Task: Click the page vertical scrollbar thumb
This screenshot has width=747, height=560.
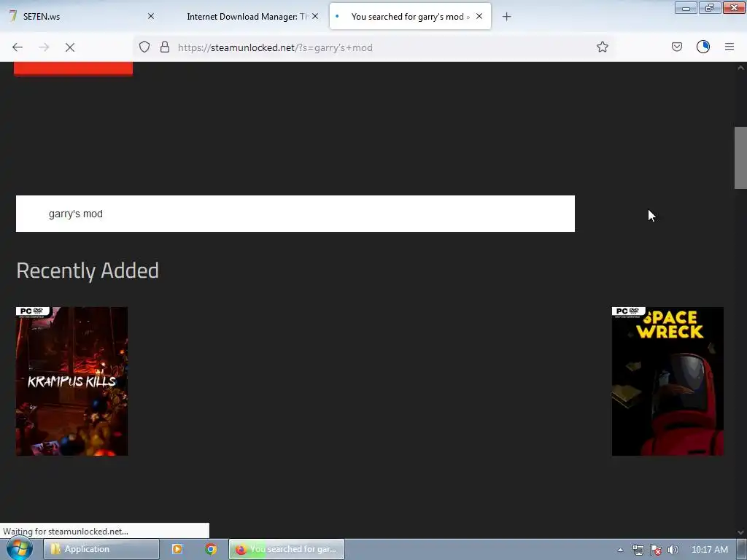Action: pyautogui.click(x=740, y=157)
